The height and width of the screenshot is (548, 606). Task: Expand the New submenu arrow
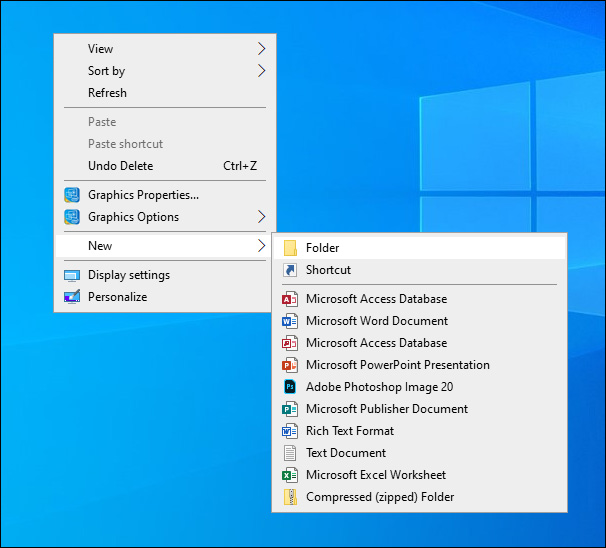(262, 246)
